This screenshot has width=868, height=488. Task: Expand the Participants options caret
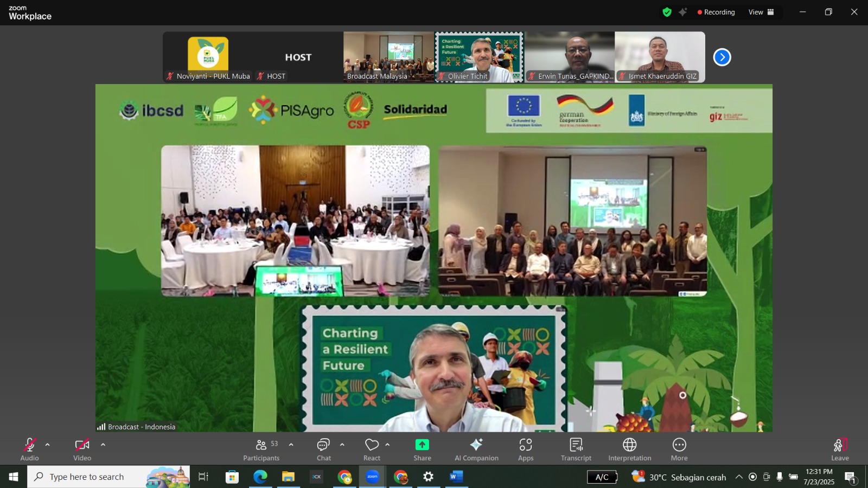point(291,445)
